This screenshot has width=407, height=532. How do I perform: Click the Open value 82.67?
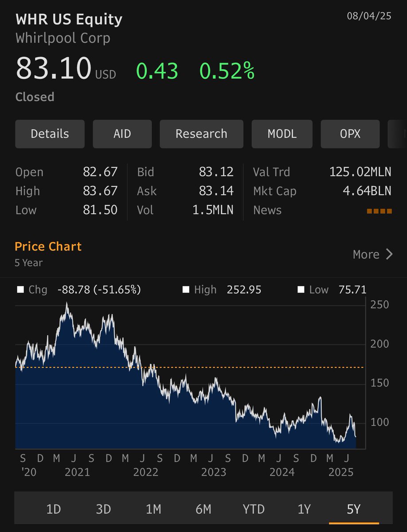click(100, 172)
